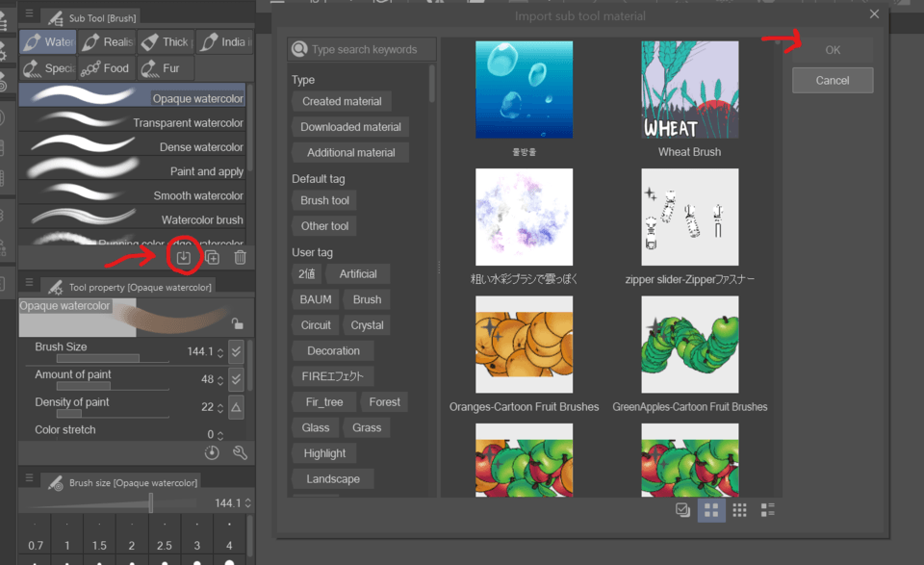Adjust the Brush size panel slider
924x565 pixels.
tap(151, 503)
